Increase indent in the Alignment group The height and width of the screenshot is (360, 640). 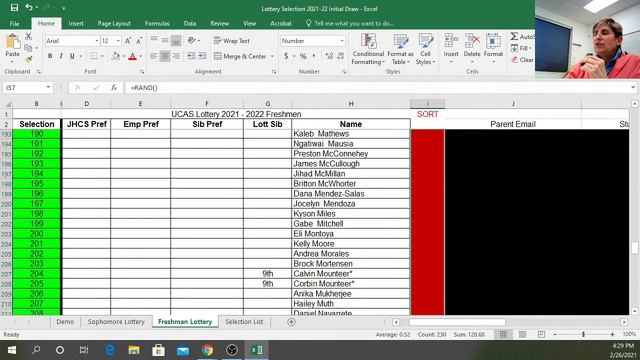202,56
